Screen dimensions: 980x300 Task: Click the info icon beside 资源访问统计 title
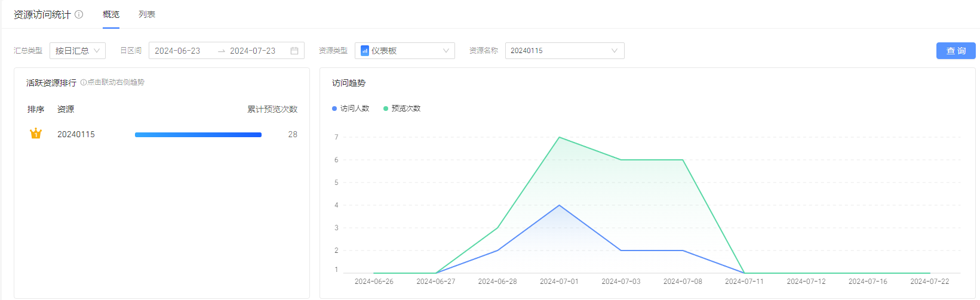pyautogui.click(x=79, y=14)
